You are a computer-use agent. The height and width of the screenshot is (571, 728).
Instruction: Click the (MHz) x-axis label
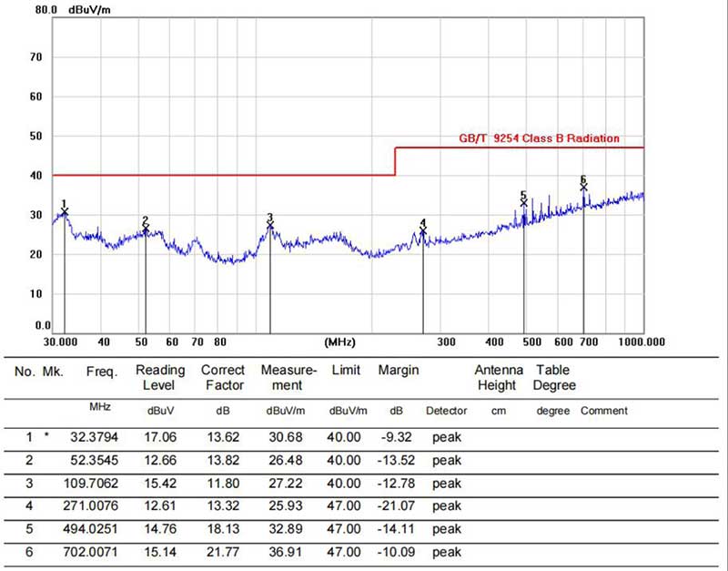[x=339, y=342]
